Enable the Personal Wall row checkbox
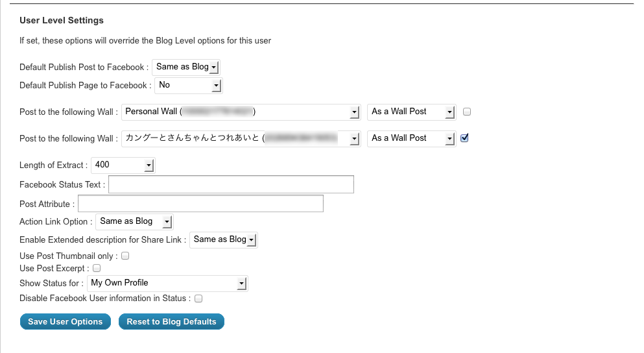The width and height of the screenshot is (644, 353). 467,112
